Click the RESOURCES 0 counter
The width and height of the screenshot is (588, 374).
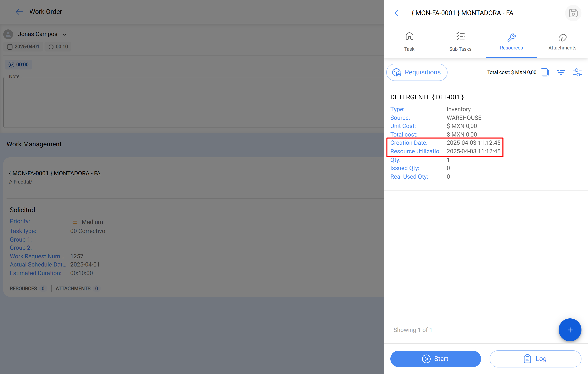point(27,288)
